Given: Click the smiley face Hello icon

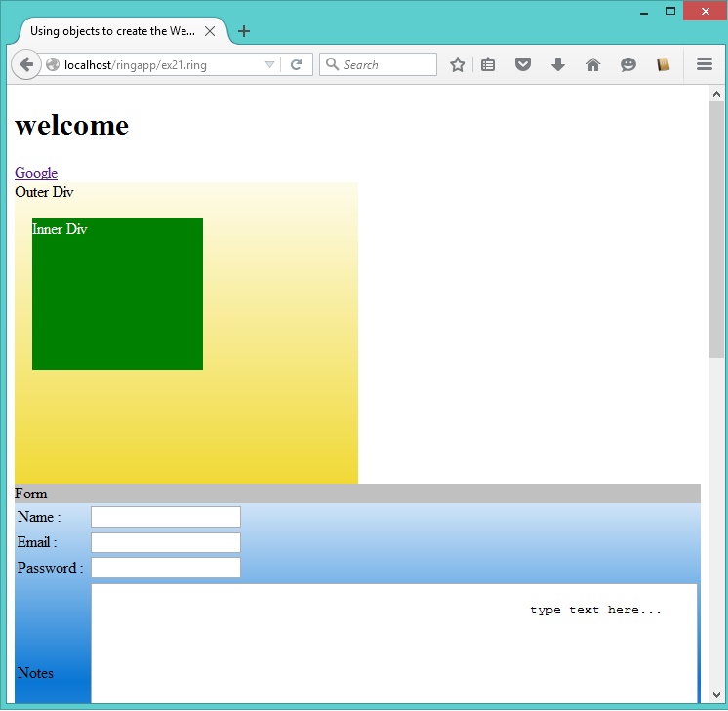Looking at the screenshot, I should point(627,65).
